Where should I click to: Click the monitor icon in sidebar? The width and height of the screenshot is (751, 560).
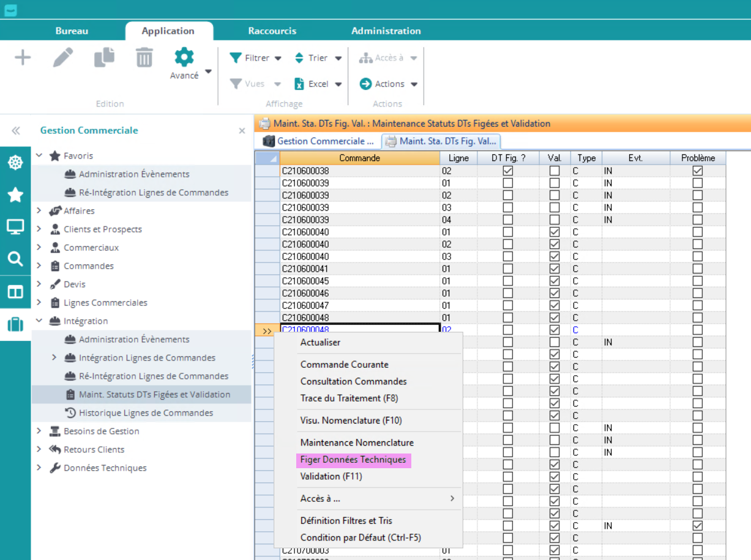(15, 227)
